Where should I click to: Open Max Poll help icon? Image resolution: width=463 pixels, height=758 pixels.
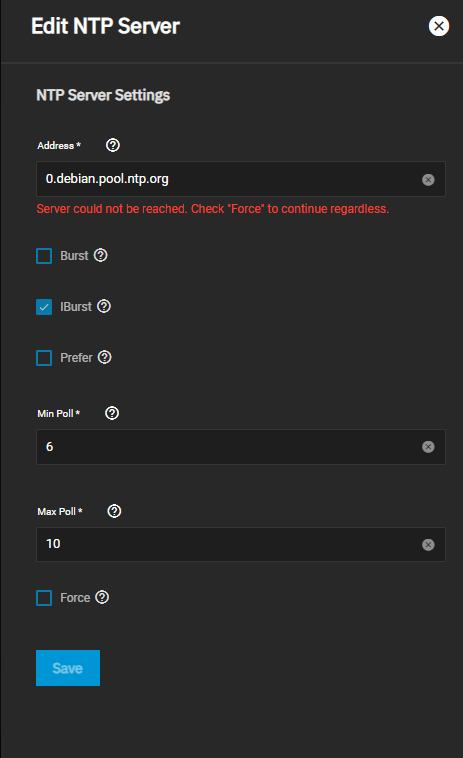click(115, 511)
